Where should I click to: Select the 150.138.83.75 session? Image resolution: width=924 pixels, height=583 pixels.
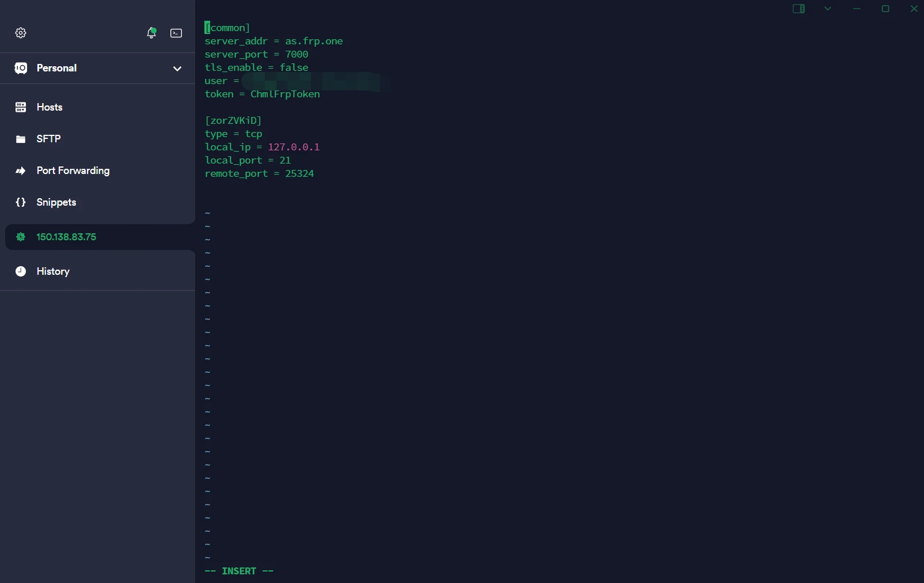pos(66,237)
